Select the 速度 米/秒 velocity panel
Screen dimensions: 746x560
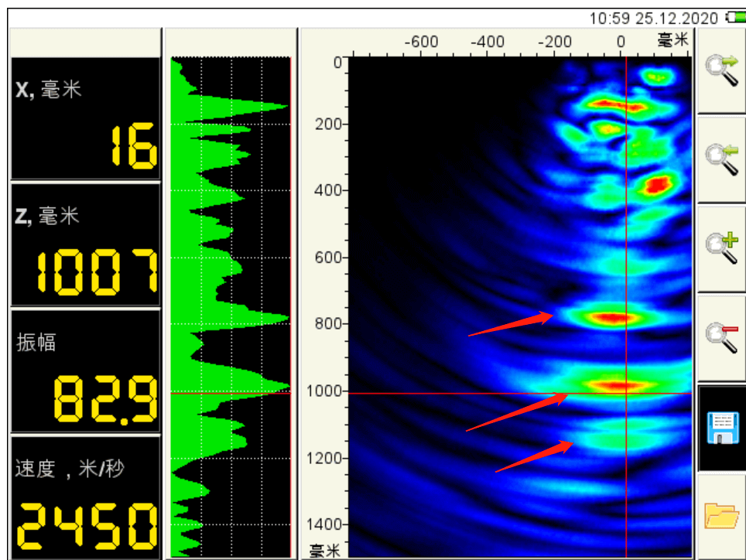[x=85, y=497]
